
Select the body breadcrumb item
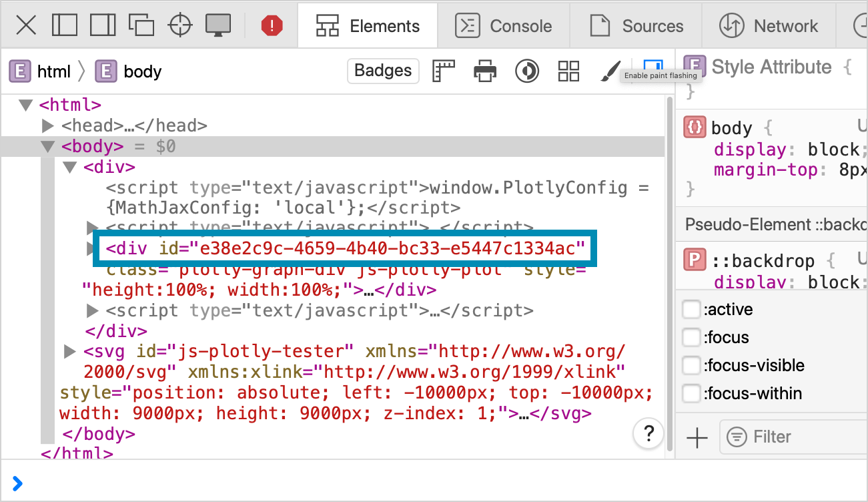(128, 71)
